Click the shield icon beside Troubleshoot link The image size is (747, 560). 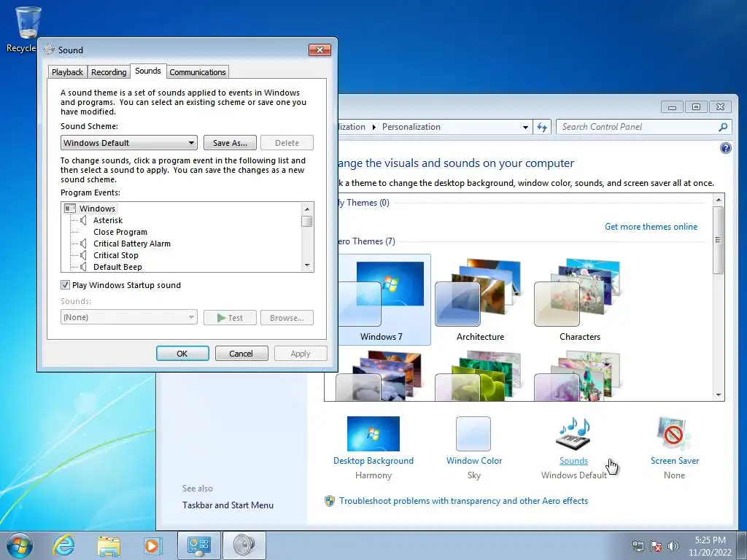(x=329, y=501)
